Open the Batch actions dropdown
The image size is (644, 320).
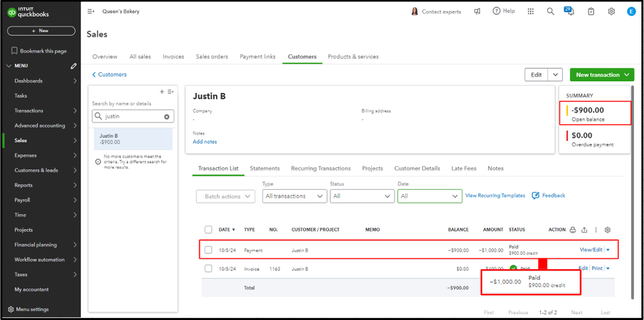click(x=226, y=196)
